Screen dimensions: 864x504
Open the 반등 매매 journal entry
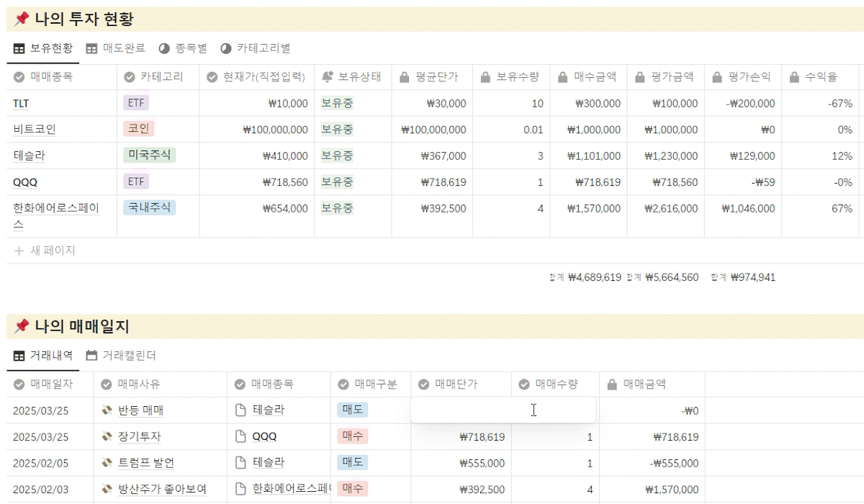141,410
